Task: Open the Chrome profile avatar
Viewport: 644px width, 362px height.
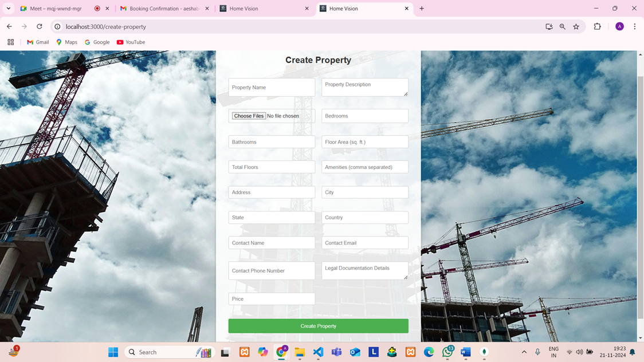Action: click(x=619, y=26)
